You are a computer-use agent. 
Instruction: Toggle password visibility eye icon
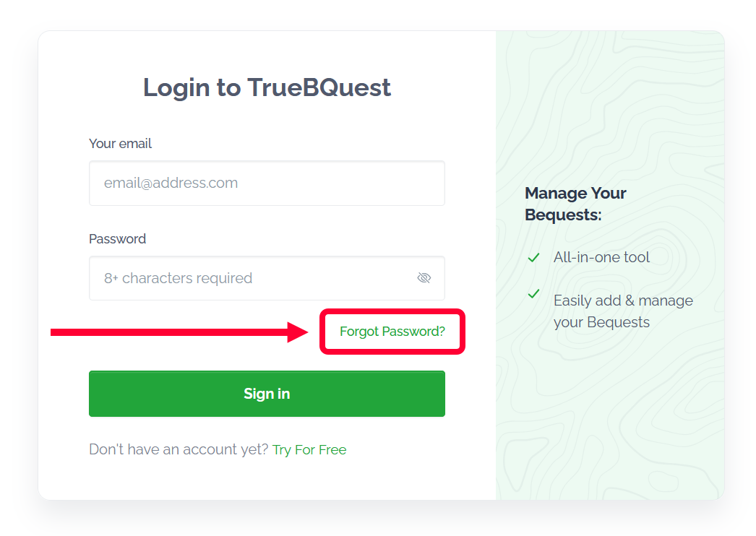point(424,278)
